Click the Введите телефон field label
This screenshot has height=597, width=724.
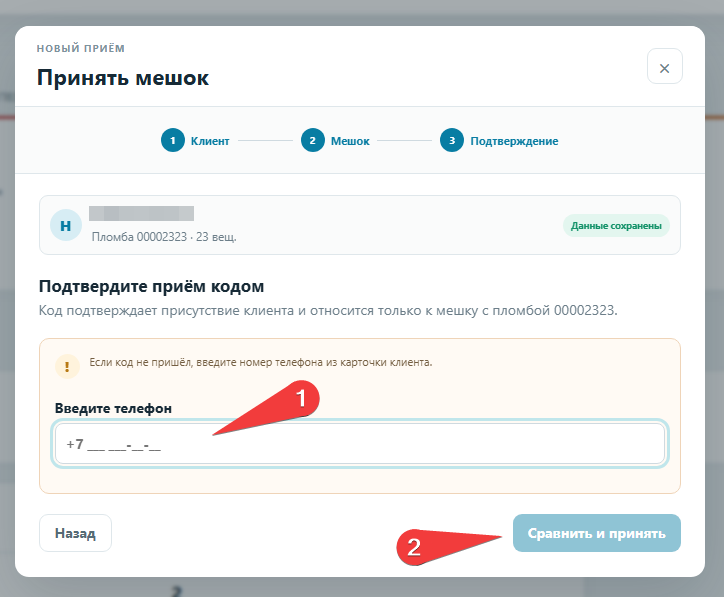point(113,409)
